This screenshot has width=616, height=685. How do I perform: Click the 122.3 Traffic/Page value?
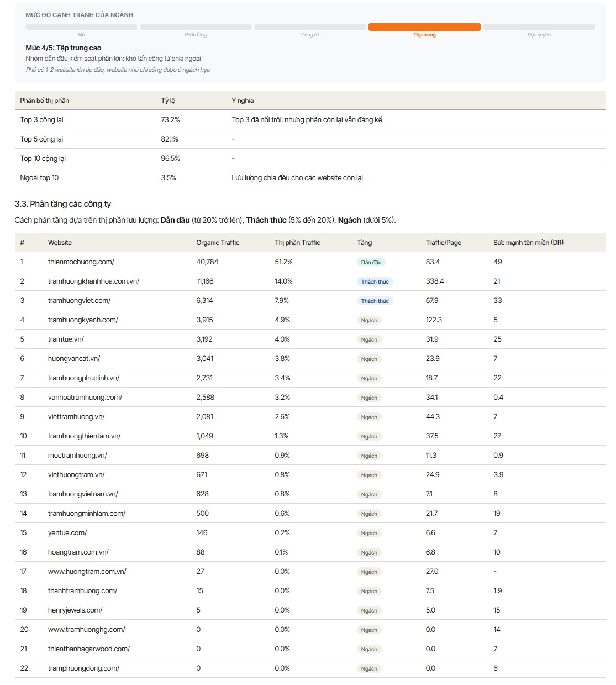[x=434, y=320]
